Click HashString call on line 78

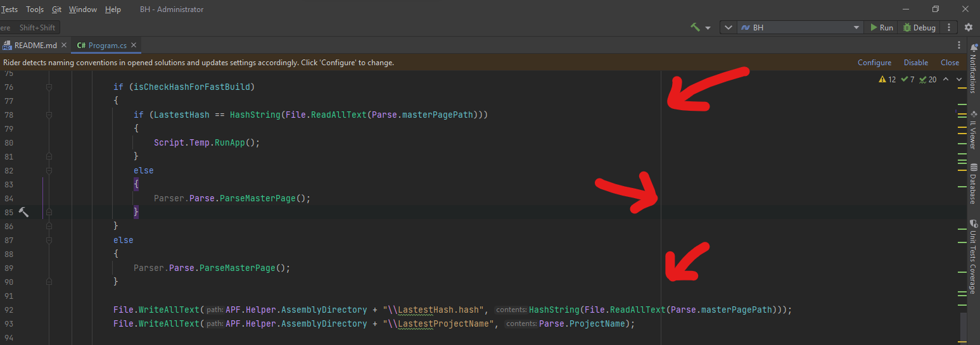(x=255, y=115)
